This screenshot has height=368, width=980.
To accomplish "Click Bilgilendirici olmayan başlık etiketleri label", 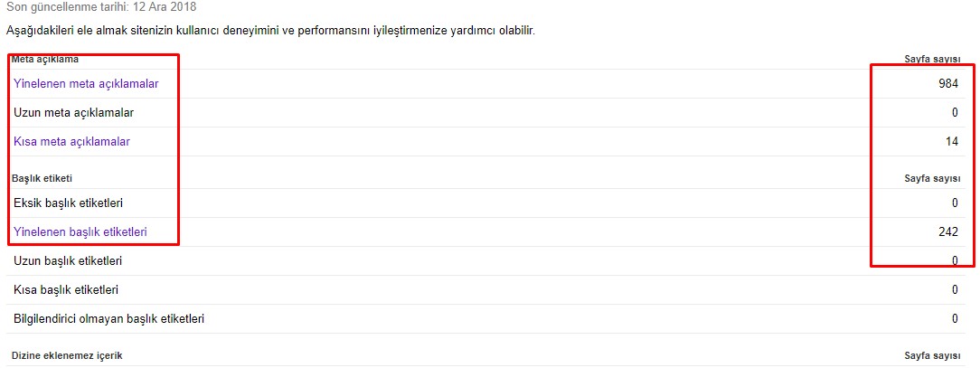I will pos(109,319).
